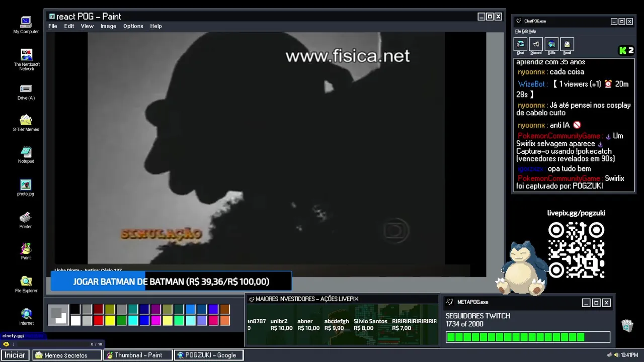Click the ChatPOG.exe title bar icon
The image size is (644, 362).
(x=519, y=21)
